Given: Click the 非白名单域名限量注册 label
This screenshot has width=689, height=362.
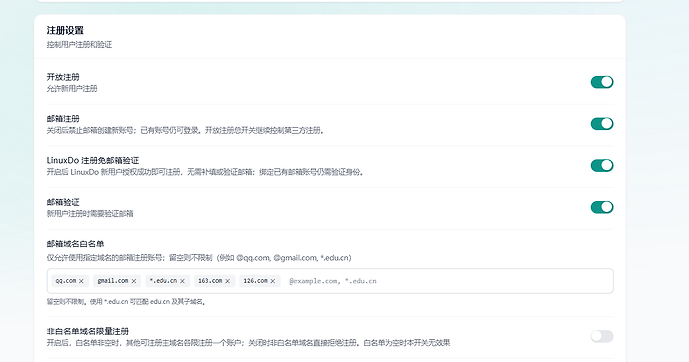Looking at the screenshot, I should click(x=87, y=331).
